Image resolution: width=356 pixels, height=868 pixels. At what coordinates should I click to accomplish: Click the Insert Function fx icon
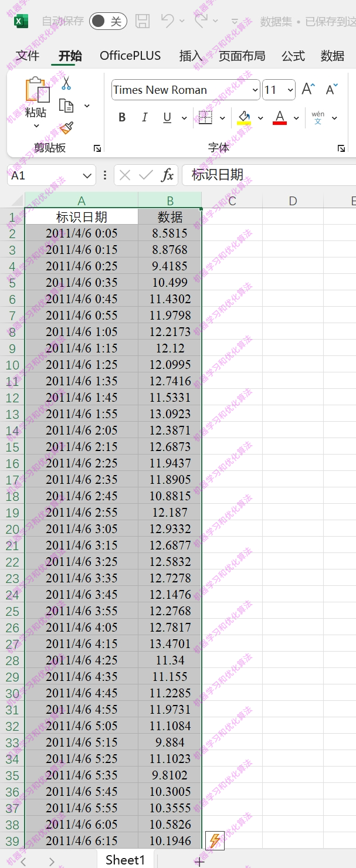pos(168,175)
